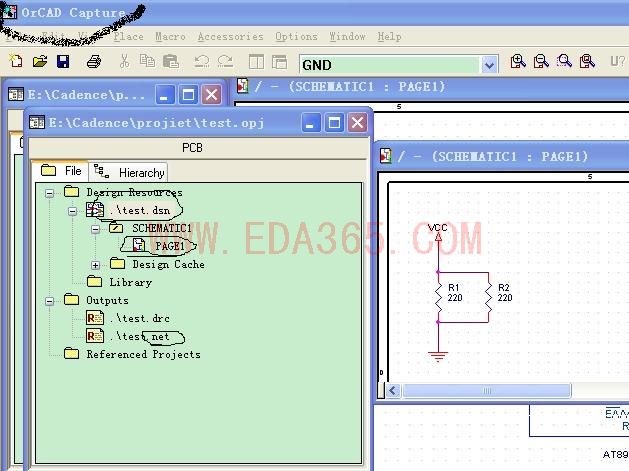Print using the printer toolbar icon
The height and width of the screenshot is (471, 629).
(x=94, y=62)
